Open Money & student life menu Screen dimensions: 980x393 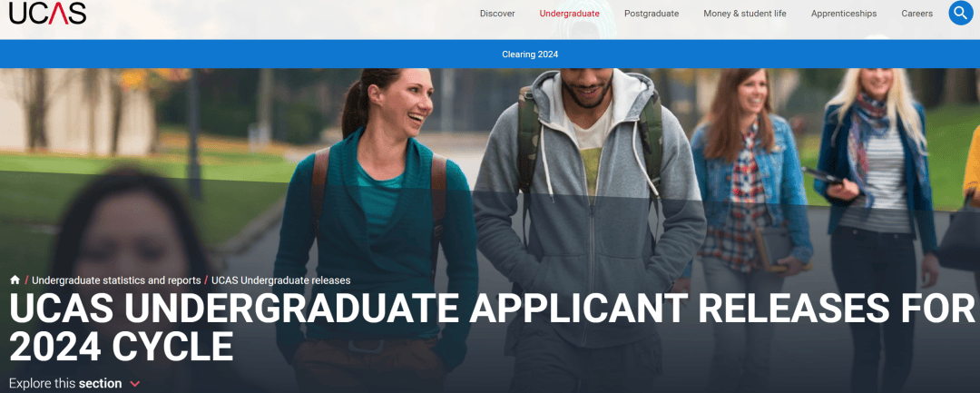[745, 13]
